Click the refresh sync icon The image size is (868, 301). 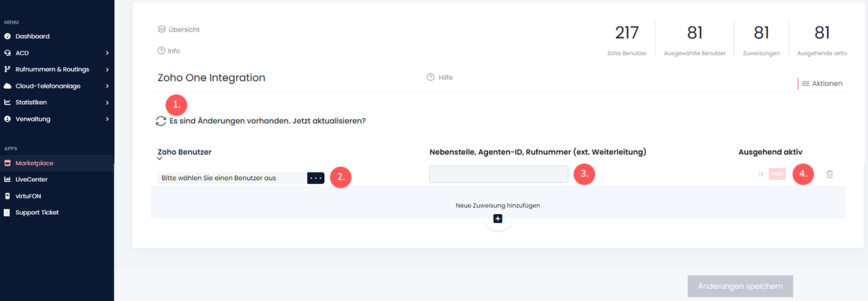[161, 120]
